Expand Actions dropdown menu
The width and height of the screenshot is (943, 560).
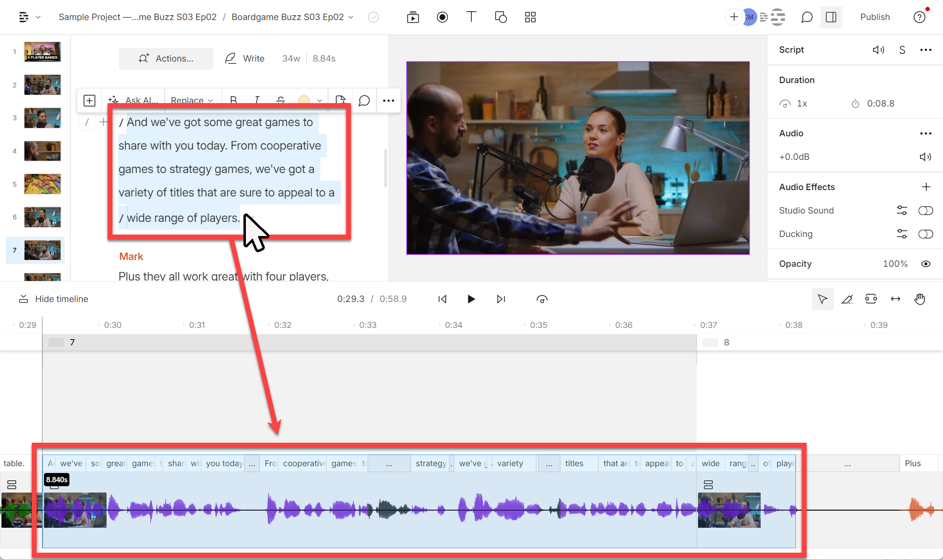tap(167, 58)
